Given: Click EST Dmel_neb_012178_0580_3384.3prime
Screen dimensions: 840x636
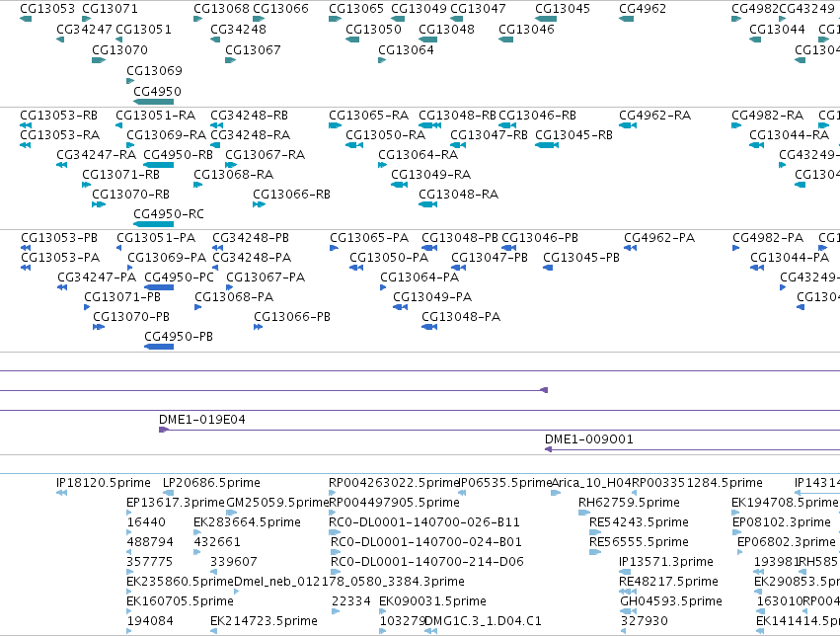Looking at the screenshot, I should 349,582.
